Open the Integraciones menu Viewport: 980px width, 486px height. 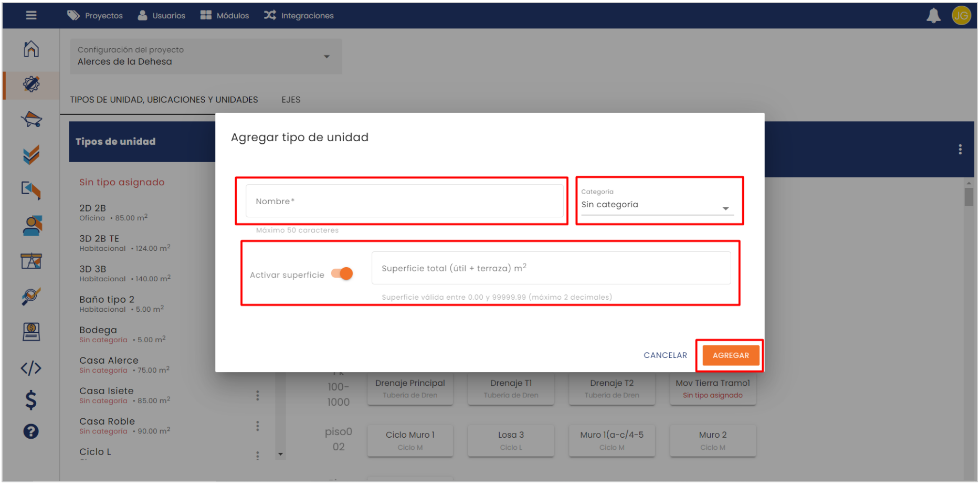pos(299,16)
